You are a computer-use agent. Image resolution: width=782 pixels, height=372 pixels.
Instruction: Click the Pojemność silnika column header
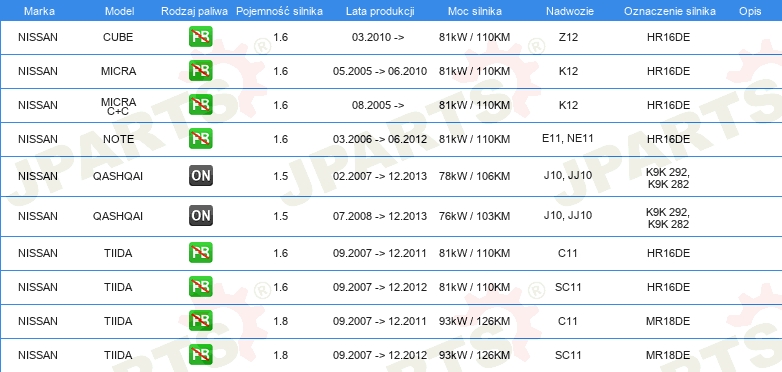point(279,11)
